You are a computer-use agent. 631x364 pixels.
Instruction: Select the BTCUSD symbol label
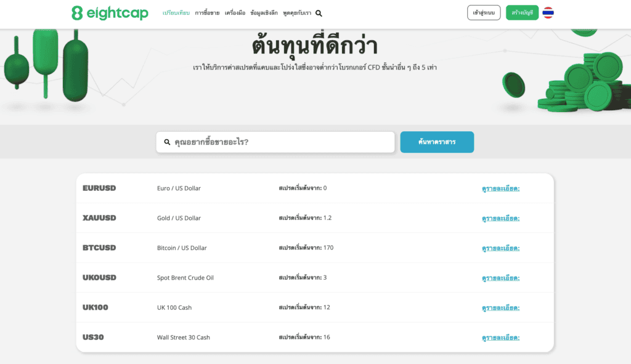tap(99, 248)
